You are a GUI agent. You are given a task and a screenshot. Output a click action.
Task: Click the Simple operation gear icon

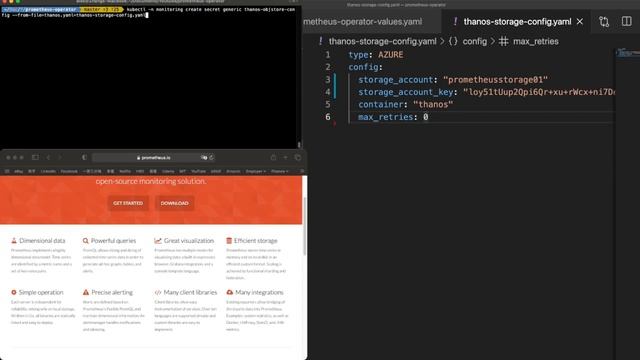click(13, 293)
